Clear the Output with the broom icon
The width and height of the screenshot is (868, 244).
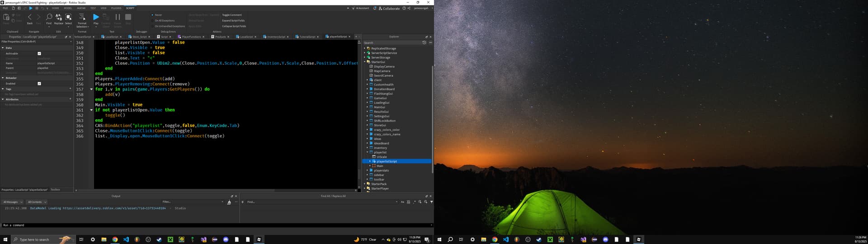click(229, 202)
